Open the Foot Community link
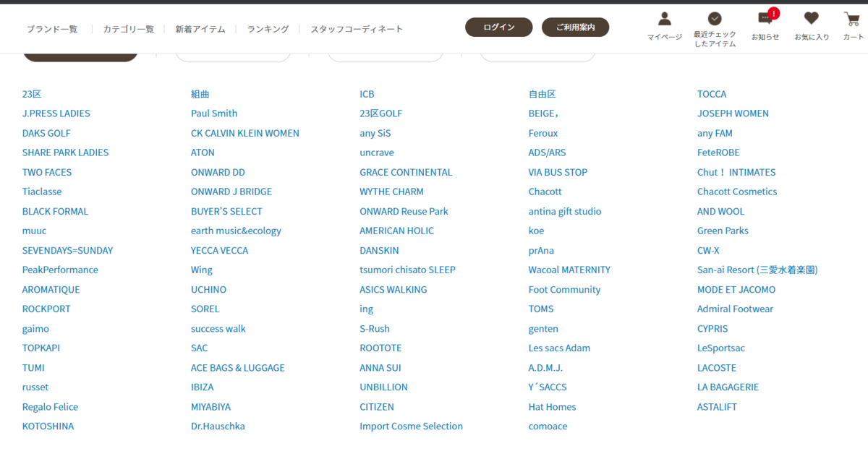 click(564, 289)
